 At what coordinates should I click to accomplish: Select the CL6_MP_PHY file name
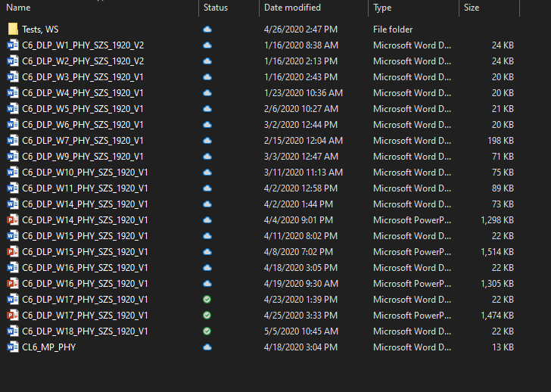click(49, 347)
